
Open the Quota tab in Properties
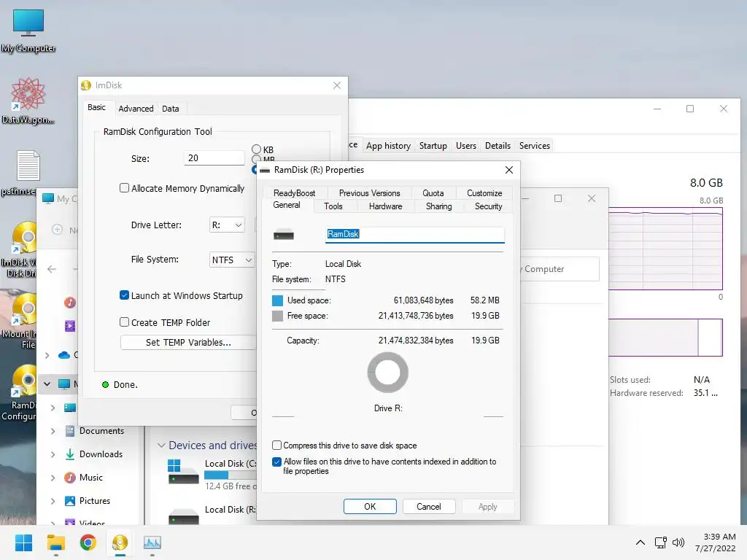point(433,192)
